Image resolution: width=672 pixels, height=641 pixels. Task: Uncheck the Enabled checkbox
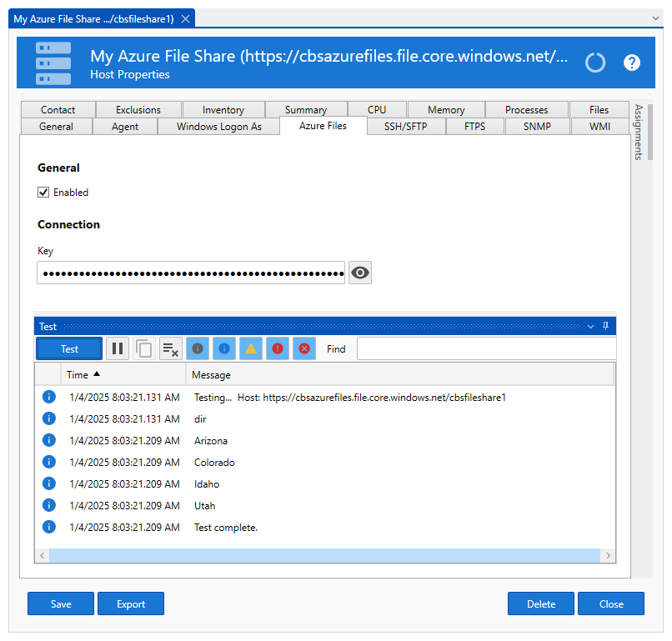coord(43,193)
